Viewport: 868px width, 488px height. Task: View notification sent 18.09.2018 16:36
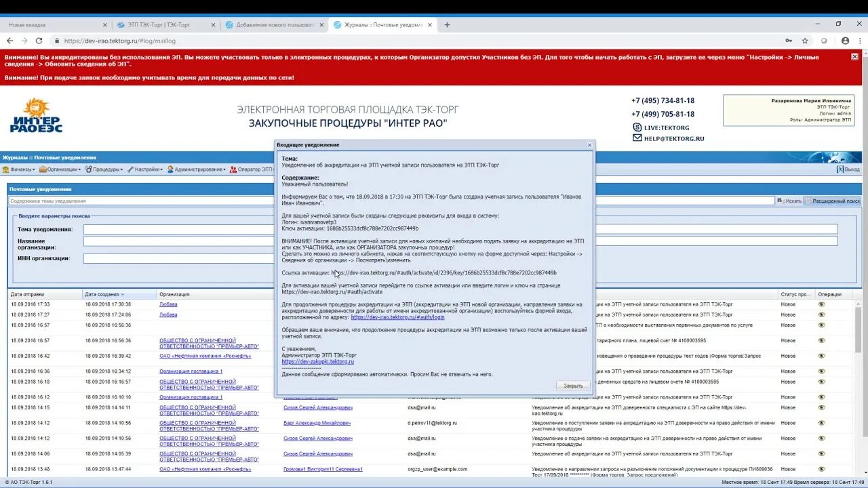pos(821,371)
